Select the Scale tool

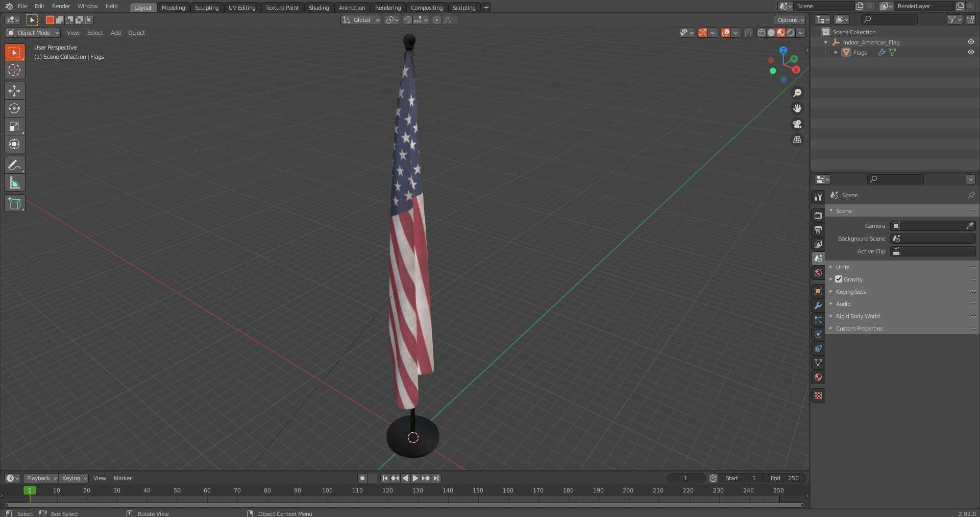point(14,127)
